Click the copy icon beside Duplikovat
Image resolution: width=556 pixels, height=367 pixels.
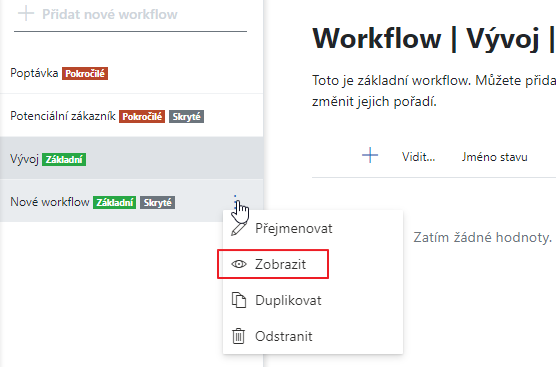(x=239, y=300)
